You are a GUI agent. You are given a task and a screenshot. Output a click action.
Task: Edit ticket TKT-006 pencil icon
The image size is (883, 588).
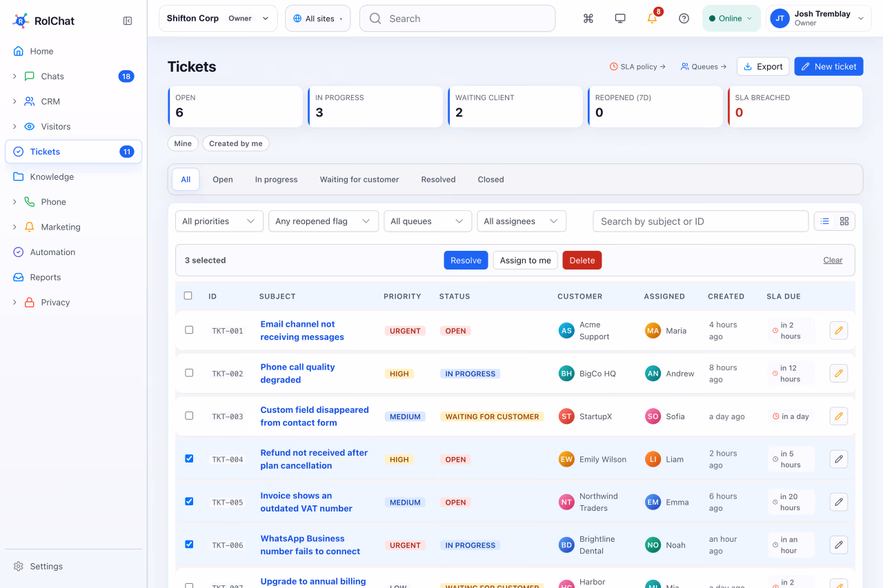coord(839,545)
